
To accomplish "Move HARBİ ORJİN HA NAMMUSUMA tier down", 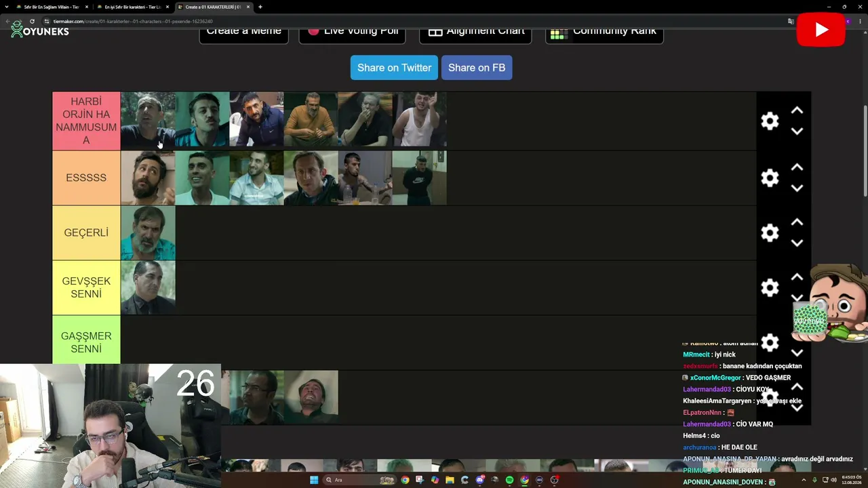I will [797, 131].
